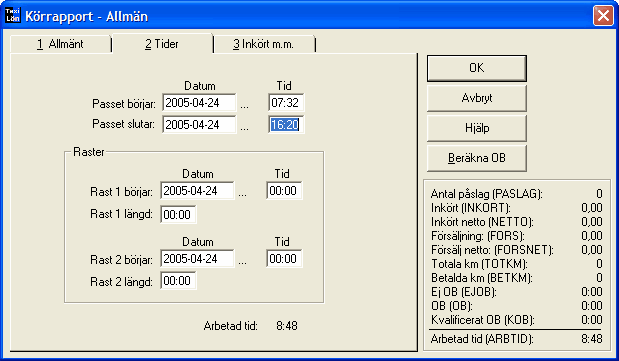
Task: Click the Totala km (TOTKM) summary row
Action: tap(517, 263)
